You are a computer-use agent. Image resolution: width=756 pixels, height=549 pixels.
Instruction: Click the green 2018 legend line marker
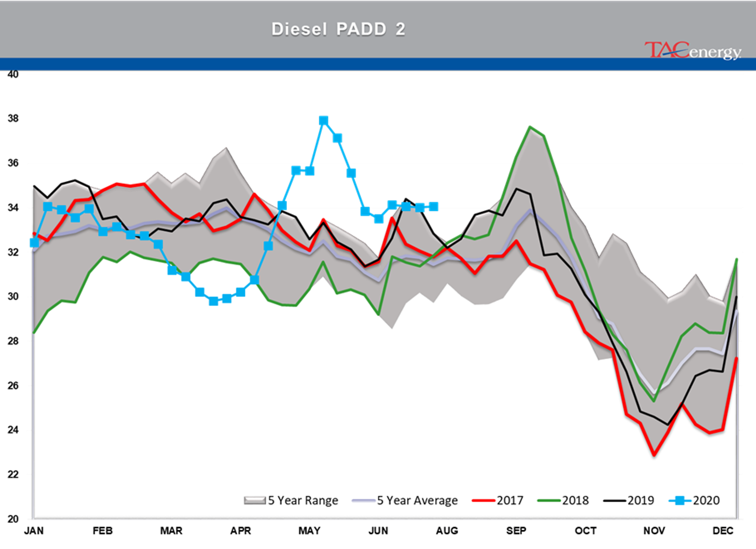[x=549, y=501]
